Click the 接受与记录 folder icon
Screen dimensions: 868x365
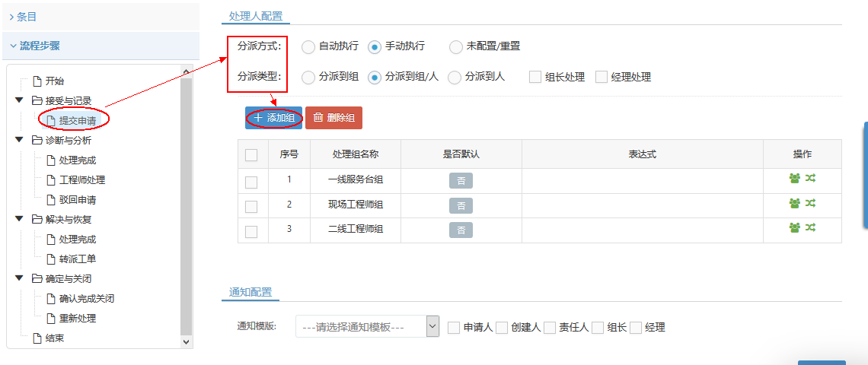click(37, 101)
